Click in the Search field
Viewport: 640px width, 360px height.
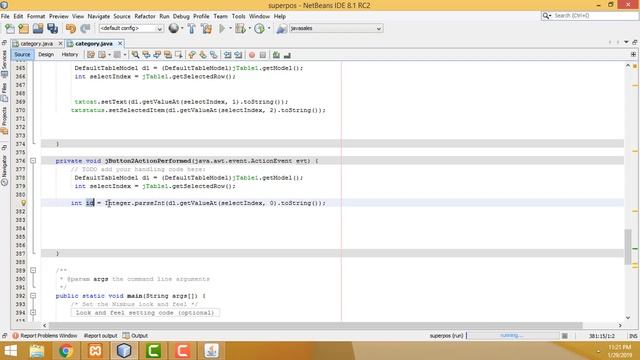[590, 16]
